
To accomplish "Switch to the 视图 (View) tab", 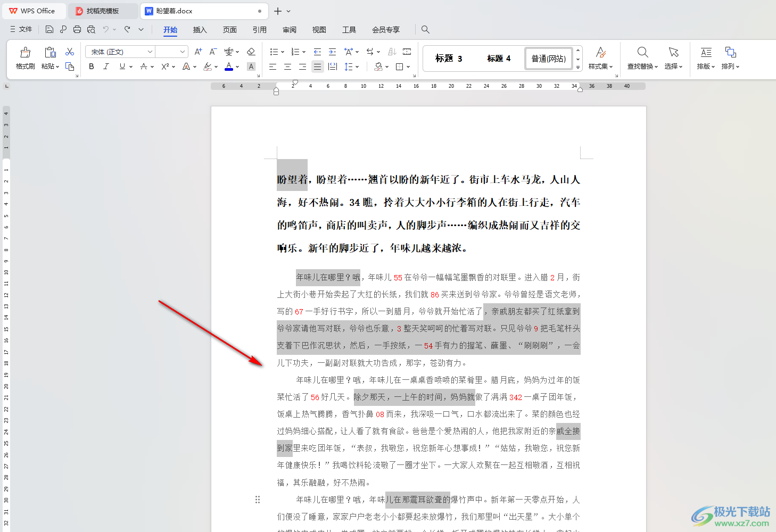I will click(319, 30).
